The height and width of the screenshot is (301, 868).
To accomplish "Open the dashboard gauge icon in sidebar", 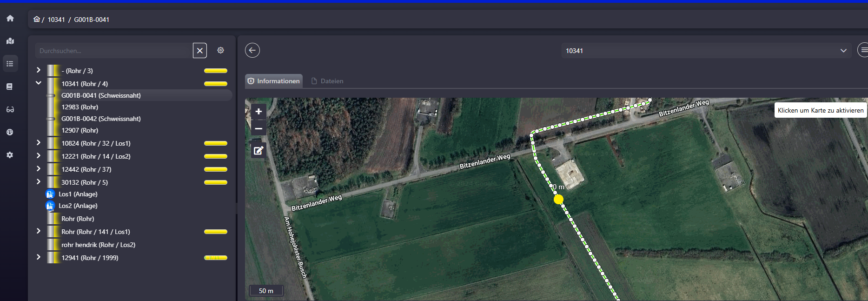I will 10,132.
